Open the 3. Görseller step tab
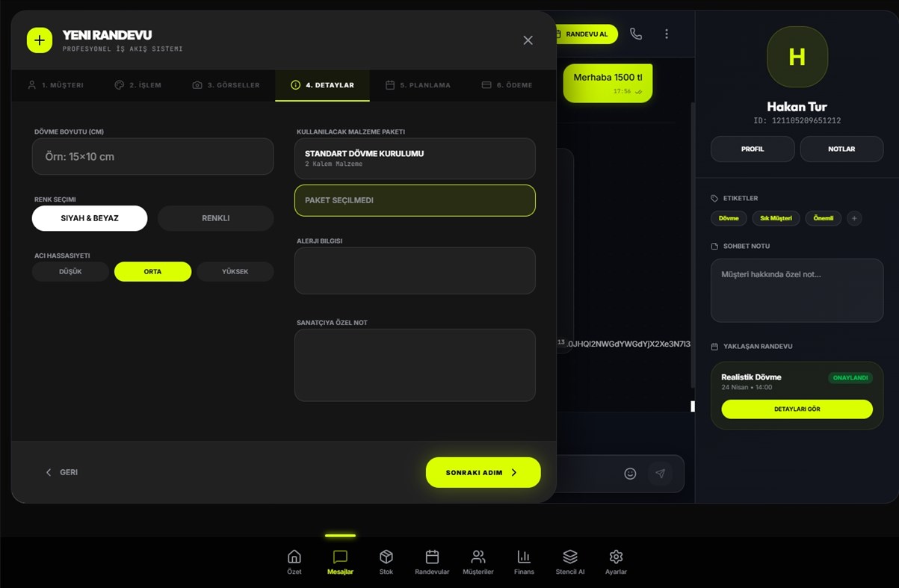The image size is (899, 588). coord(226,85)
